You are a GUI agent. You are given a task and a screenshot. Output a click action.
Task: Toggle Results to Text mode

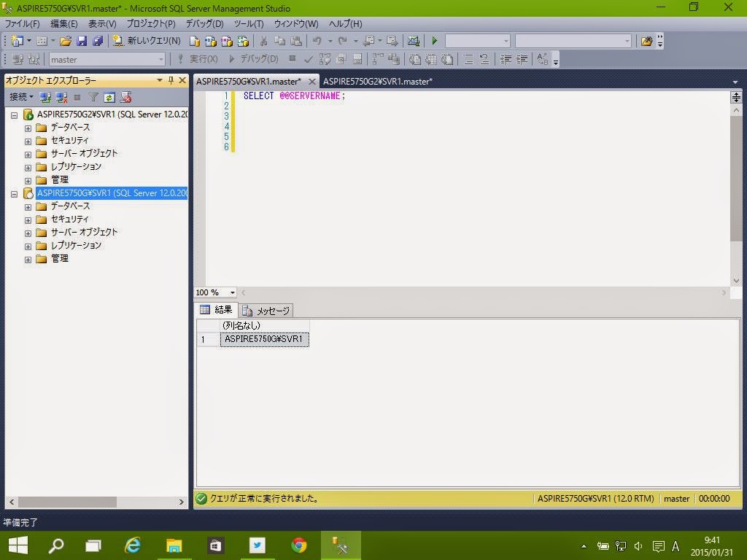[415, 59]
